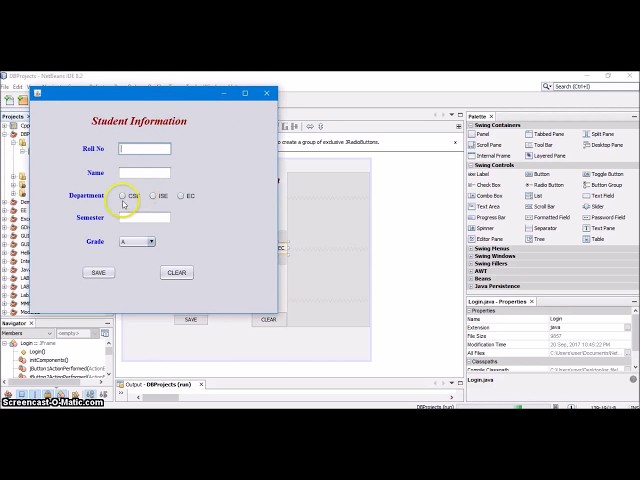The height and width of the screenshot is (480, 640).
Task: Expand the Java Persistence palette section
Action: coord(471,287)
